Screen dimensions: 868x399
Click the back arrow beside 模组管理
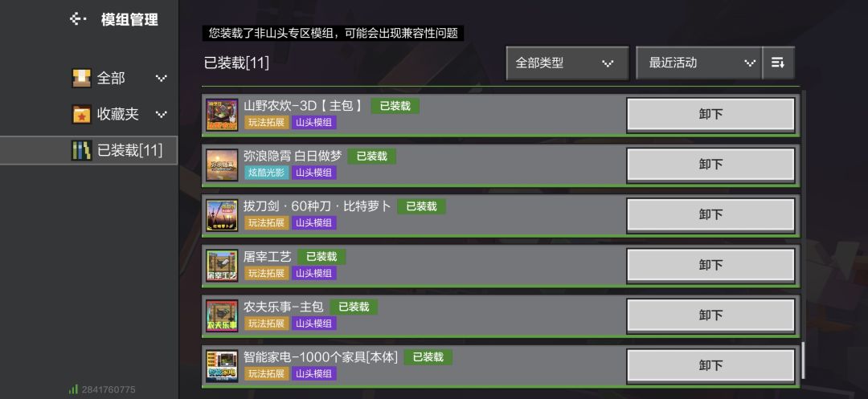(x=78, y=19)
